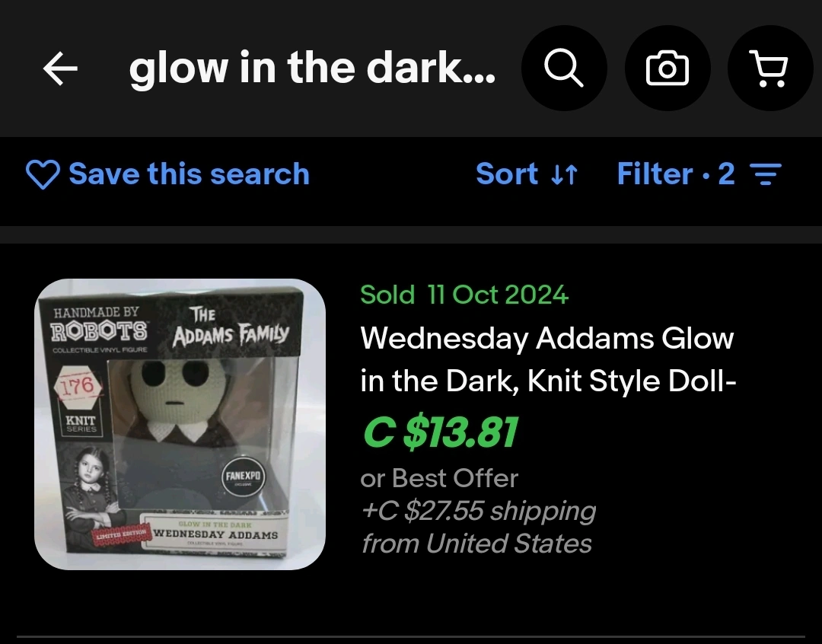Open camera image search
The width and height of the screenshot is (822, 644).
[667, 69]
